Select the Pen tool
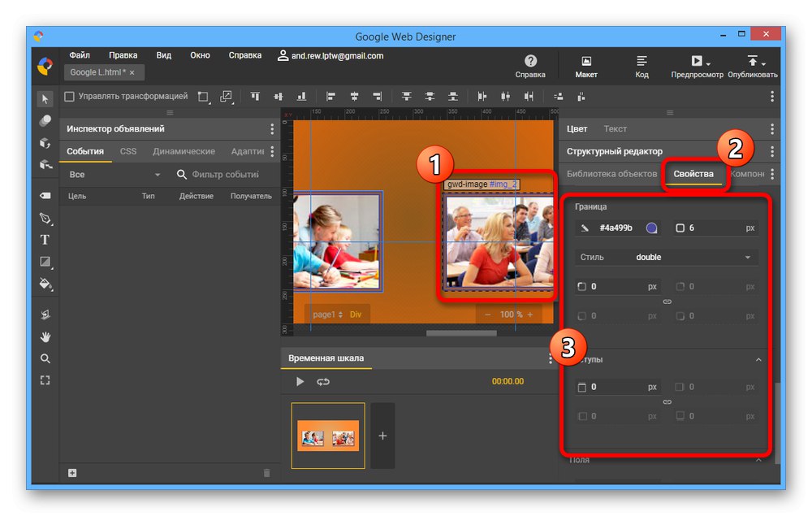 tap(45, 219)
